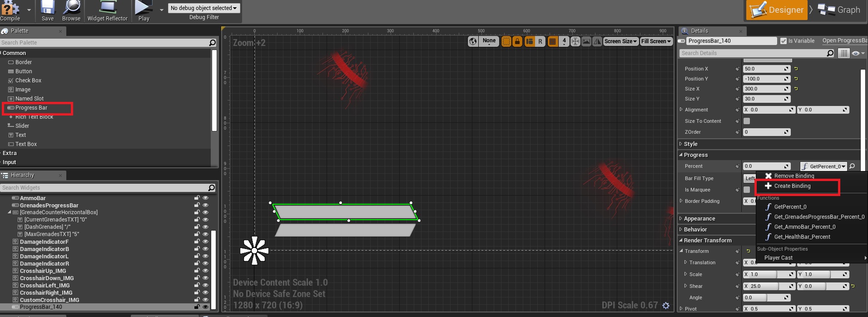Switch to Graph mode

[x=839, y=10]
